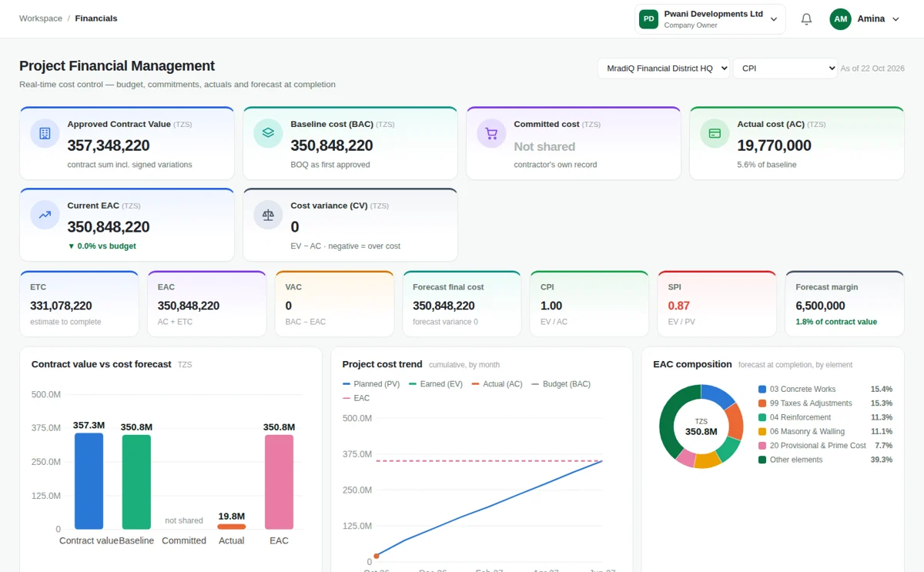Toggle the Budget (BAC) legend series
The width and height of the screenshot is (924, 572).
561,384
